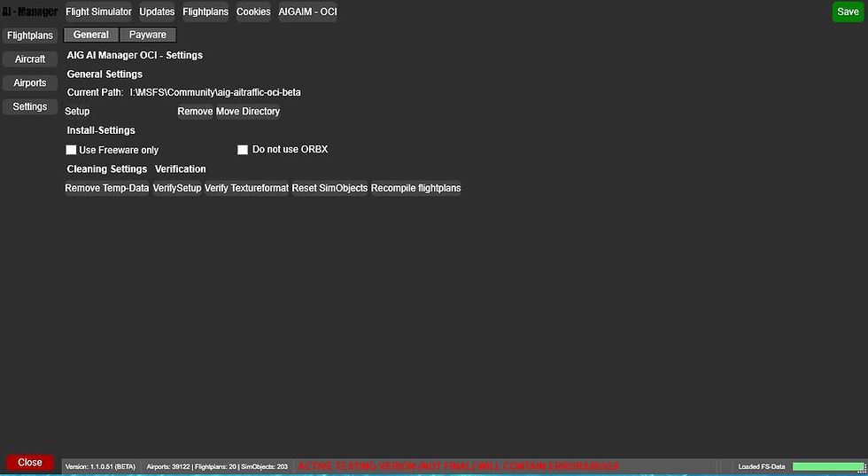Enable Use Freeware only checkbox
The image size is (868, 476).
pos(71,150)
